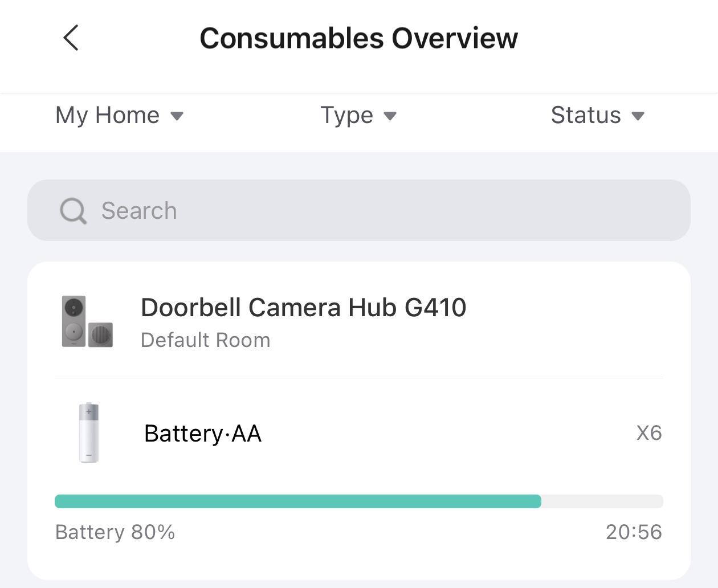Tap the 20:56 timestamp

pyautogui.click(x=634, y=532)
